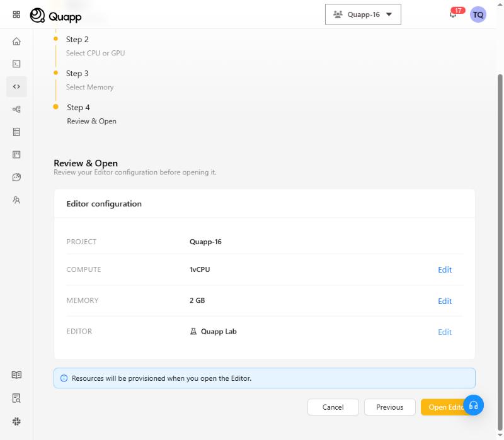This screenshot has height=440, width=504.
Task: Click the flask icon beside Quapp Lab
Action: (193, 331)
